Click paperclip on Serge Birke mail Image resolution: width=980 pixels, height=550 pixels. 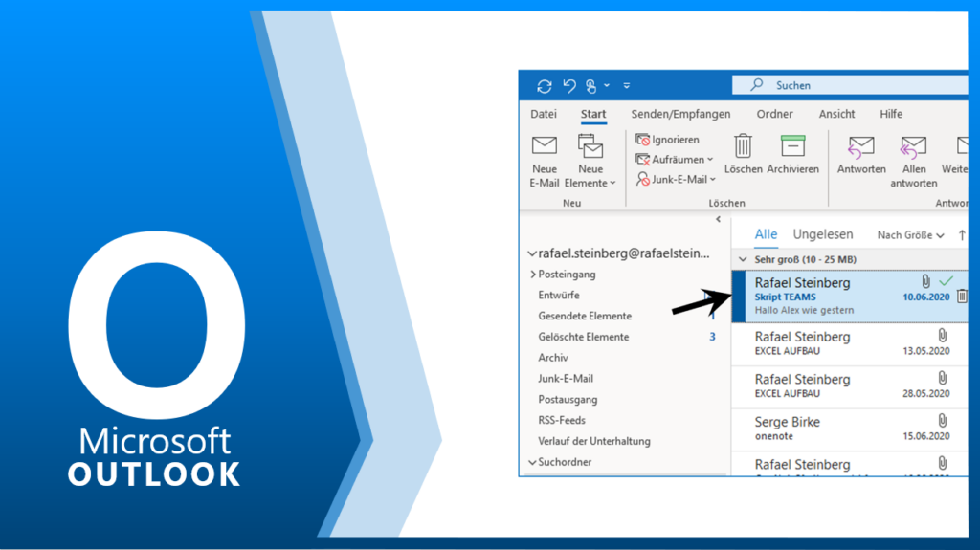click(x=942, y=420)
